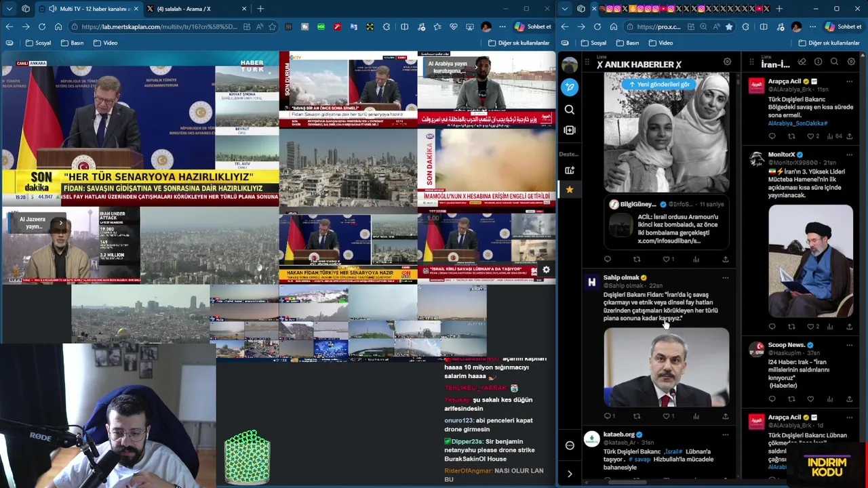
Task: Click info icon in İran column header
Action: click(x=818, y=62)
